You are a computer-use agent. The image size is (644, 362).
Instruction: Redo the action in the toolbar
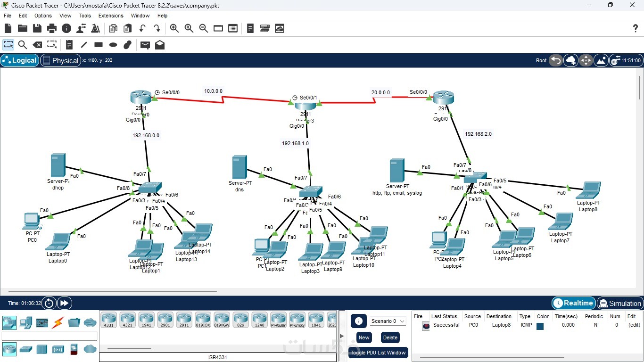(x=157, y=29)
